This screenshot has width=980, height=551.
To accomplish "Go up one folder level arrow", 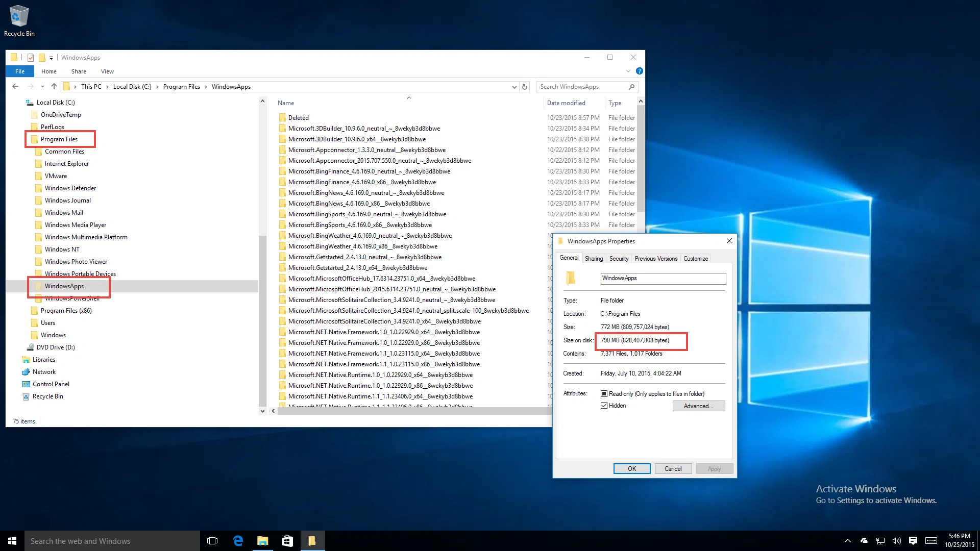I will (x=54, y=87).
